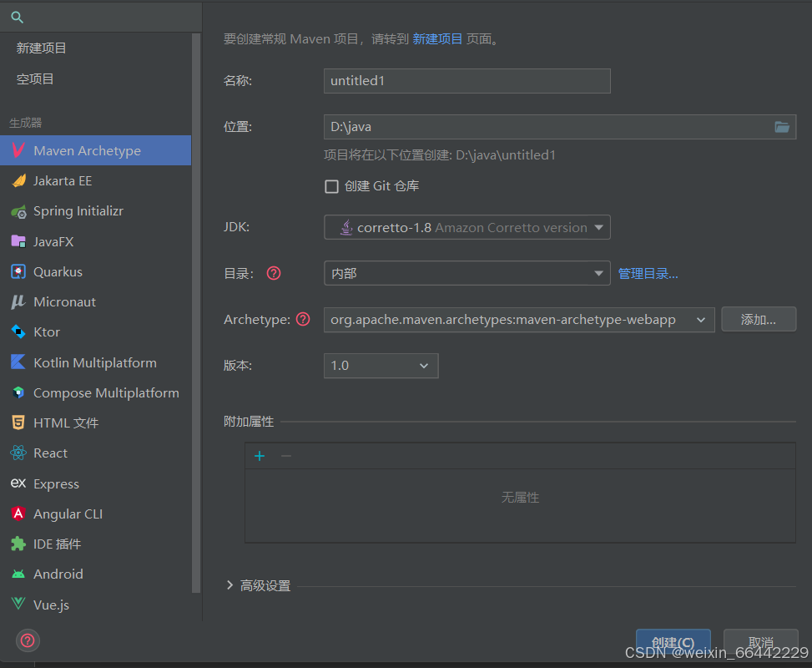812x668 pixels.
Task: Select the Maven Archetype generator
Action: (x=95, y=150)
